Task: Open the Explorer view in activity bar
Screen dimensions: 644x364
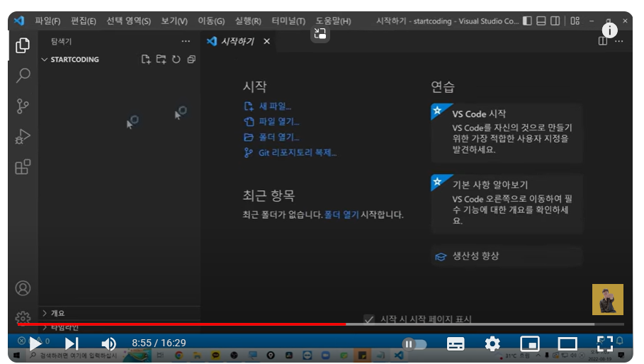Action: tap(23, 45)
